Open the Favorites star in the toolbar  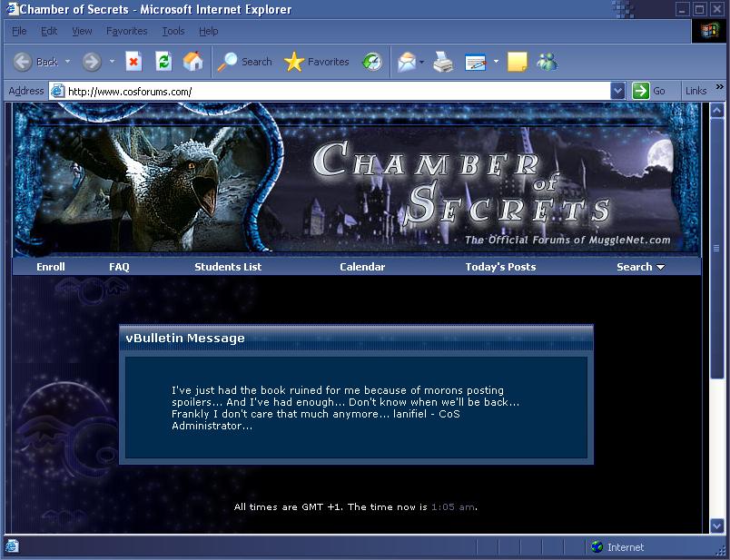(x=316, y=62)
